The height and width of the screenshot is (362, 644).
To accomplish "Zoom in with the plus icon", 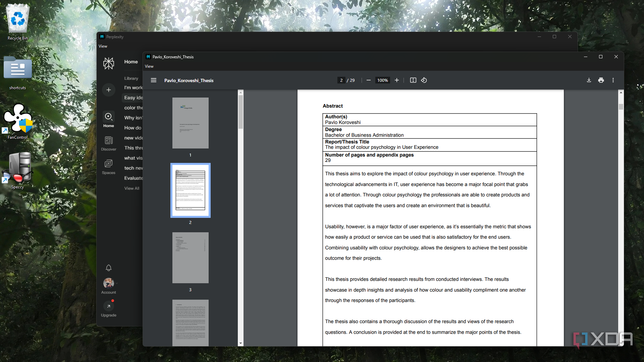I will tap(397, 80).
